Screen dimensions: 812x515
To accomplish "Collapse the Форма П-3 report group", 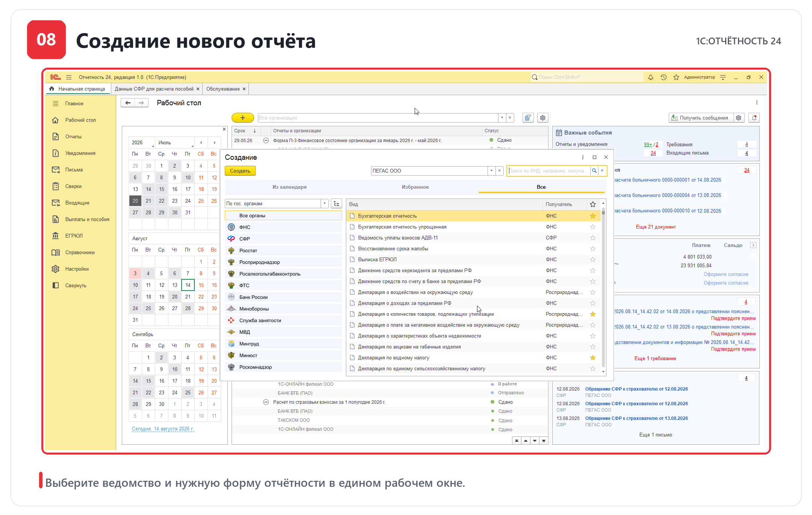I will coord(266,141).
